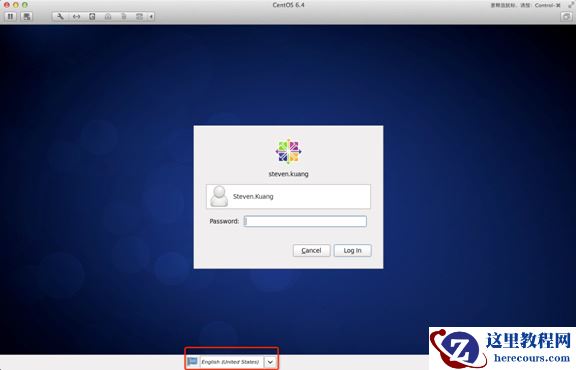
Task: Click the CentOS 6.4 window title
Action: (x=288, y=5)
